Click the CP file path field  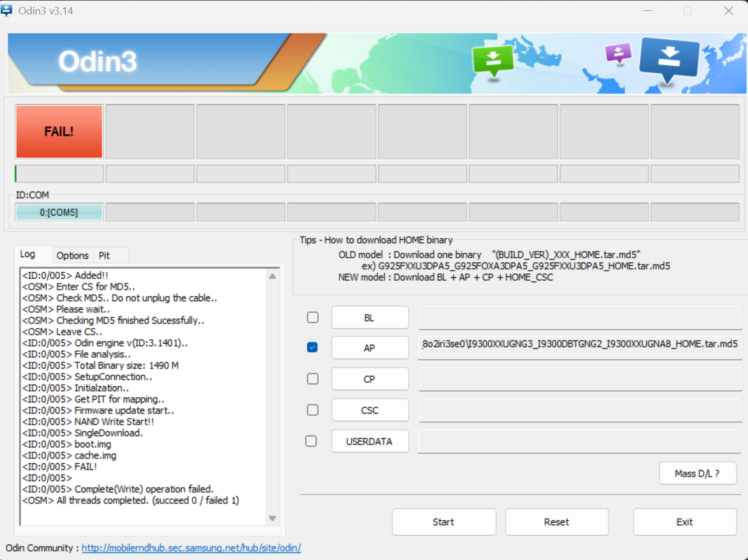tap(580, 379)
